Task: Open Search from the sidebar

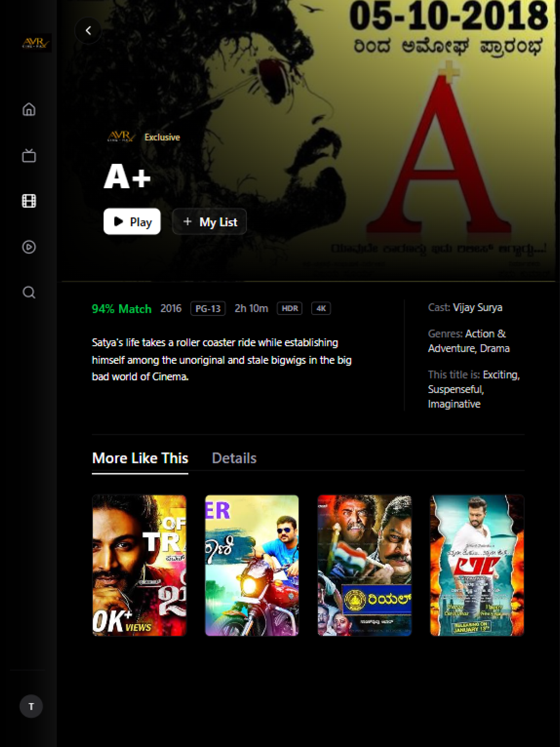Action: [29, 292]
